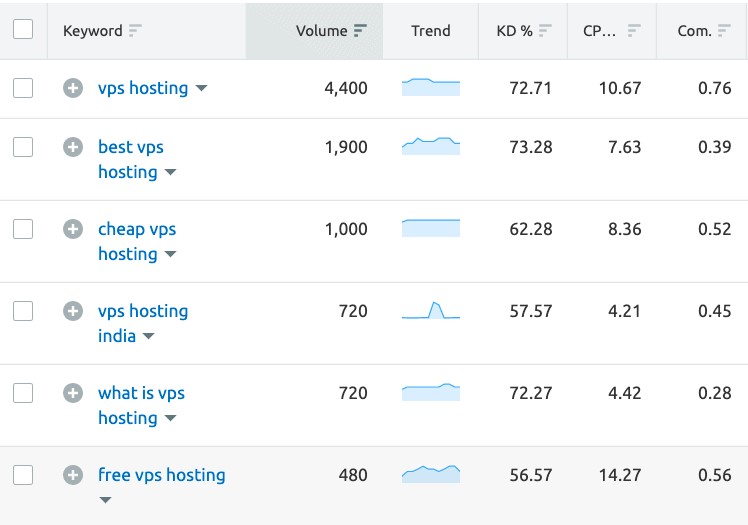The image size is (748, 525).
Task: Click the KD value 73.28
Action: point(530,147)
